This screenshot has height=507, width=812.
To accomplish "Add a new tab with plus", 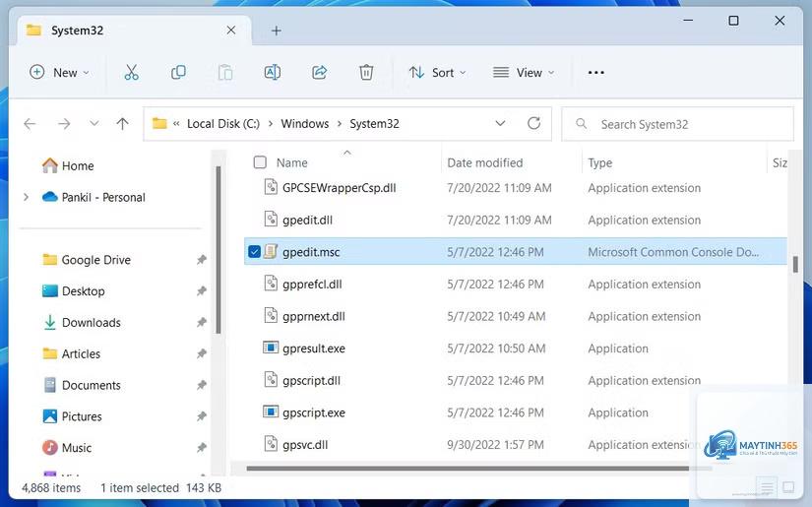I will [x=277, y=32].
